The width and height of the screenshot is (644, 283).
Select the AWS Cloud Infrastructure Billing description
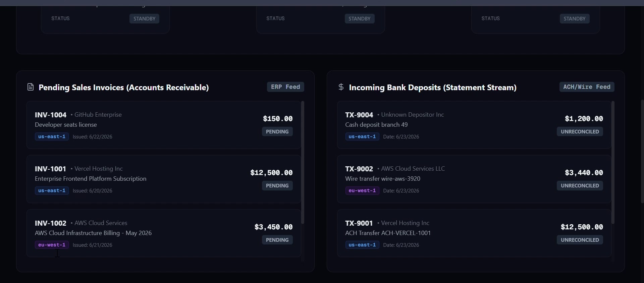pyautogui.click(x=93, y=233)
